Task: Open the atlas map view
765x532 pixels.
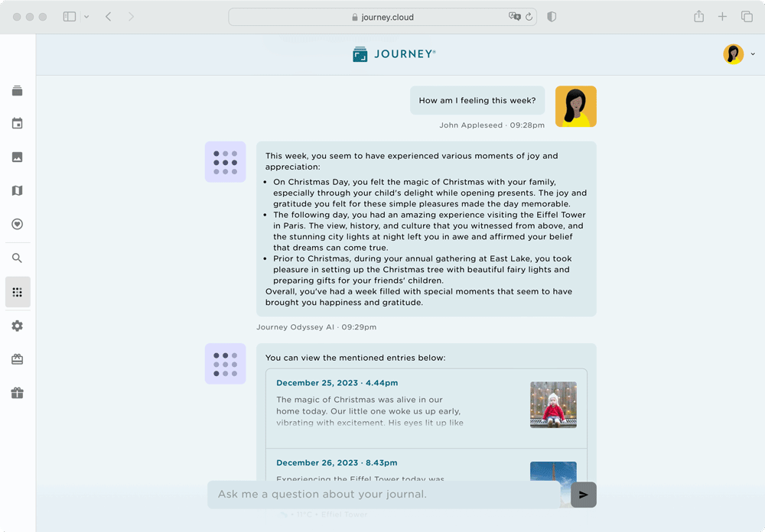Action: (17, 190)
